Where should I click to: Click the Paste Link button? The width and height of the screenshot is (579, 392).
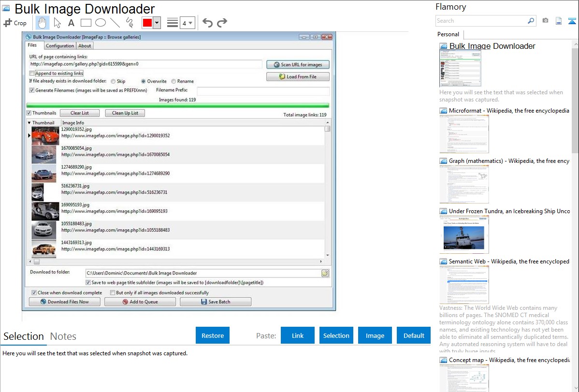298,335
